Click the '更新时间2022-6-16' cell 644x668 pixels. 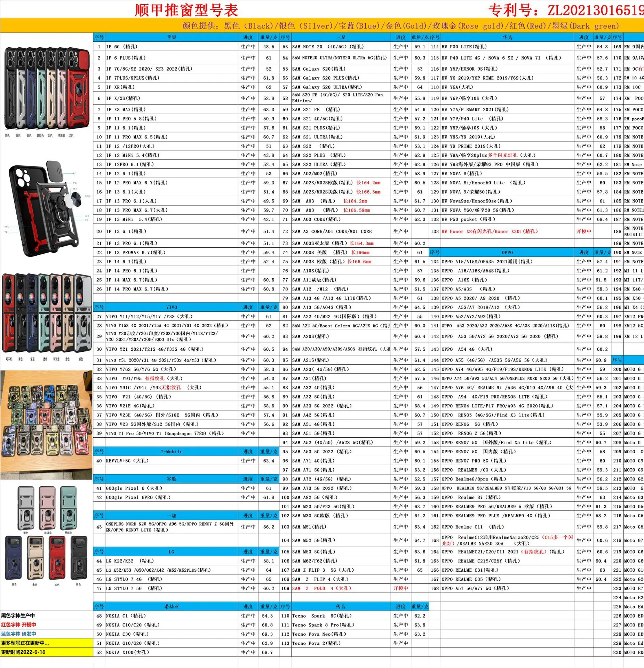47,652
